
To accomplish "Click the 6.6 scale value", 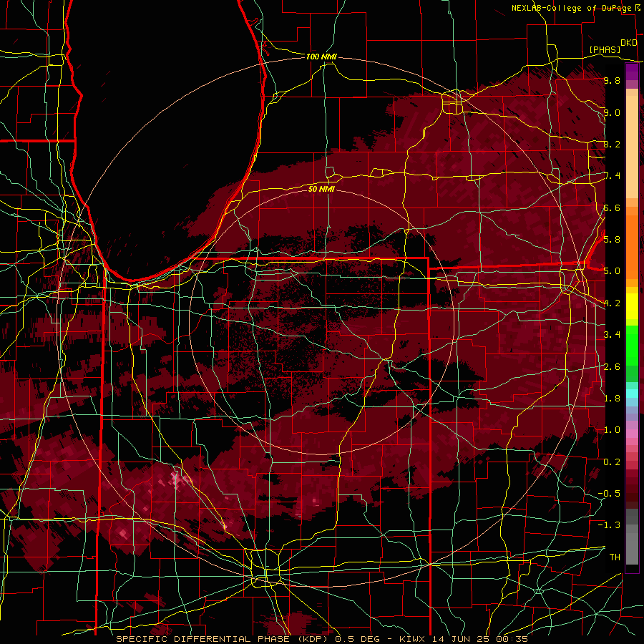I will click(612, 208).
